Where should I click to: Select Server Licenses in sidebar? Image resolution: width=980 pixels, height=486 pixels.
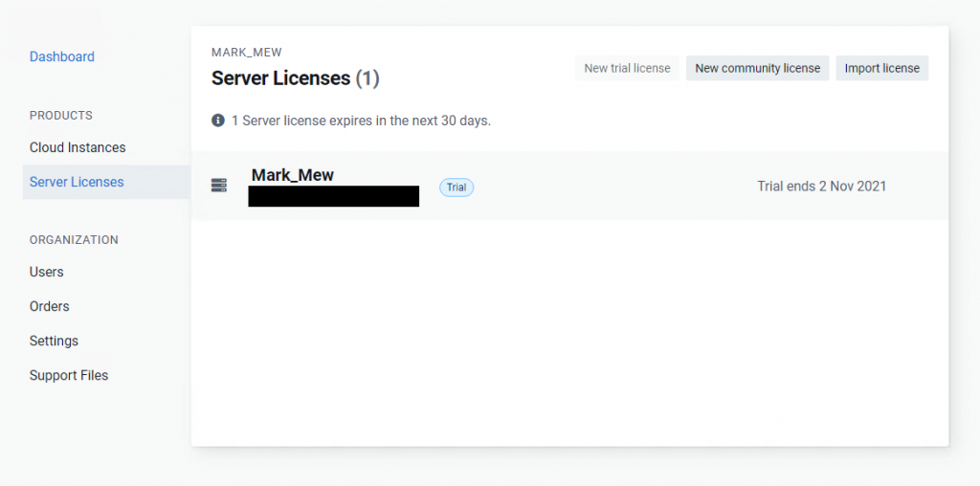click(x=106, y=182)
